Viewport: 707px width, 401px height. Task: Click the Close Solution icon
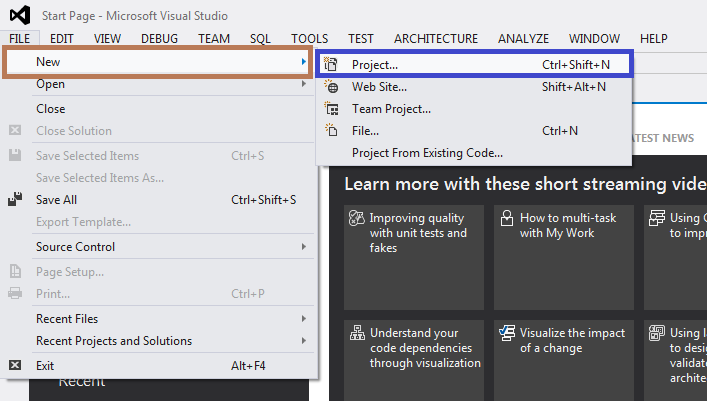pos(15,130)
